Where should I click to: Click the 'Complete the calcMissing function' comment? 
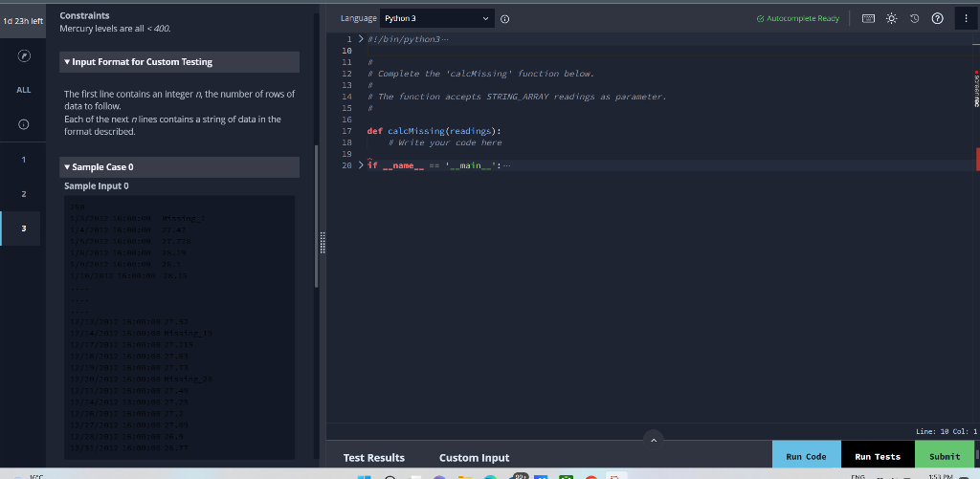click(480, 74)
